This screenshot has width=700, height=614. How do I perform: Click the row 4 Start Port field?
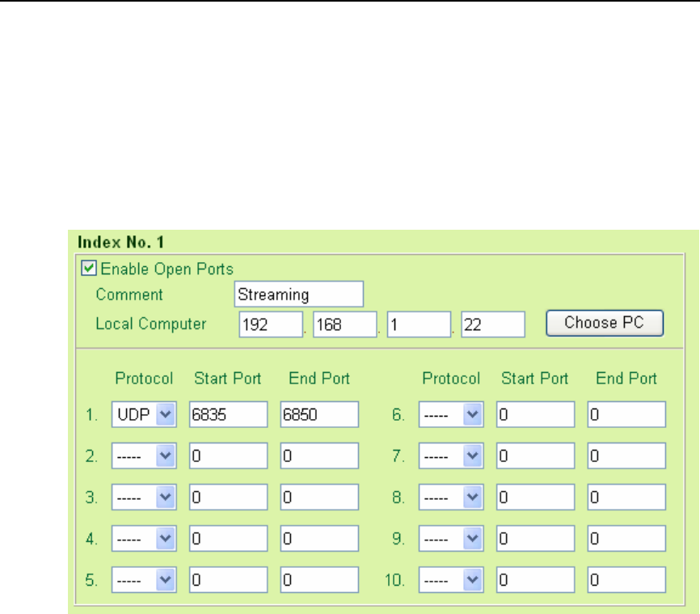coord(228,539)
